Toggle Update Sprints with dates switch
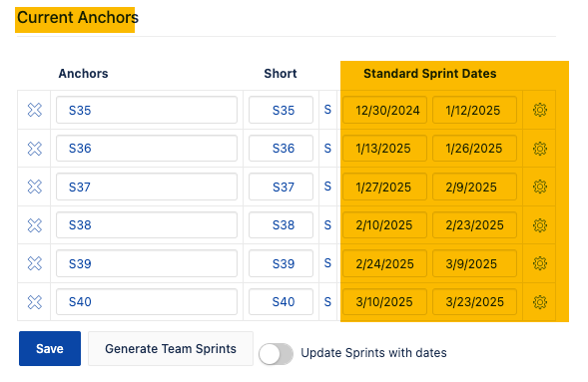This screenshot has width=588, height=382. tap(276, 354)
